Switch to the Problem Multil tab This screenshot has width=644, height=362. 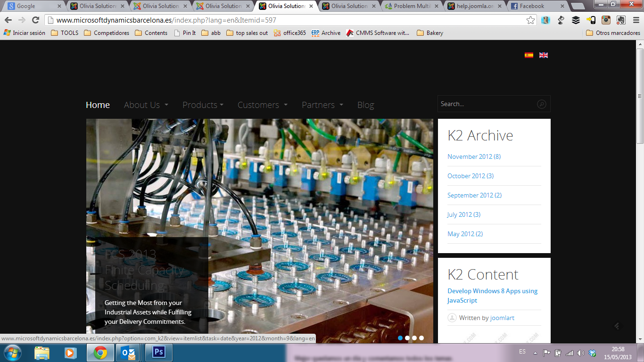411,6
